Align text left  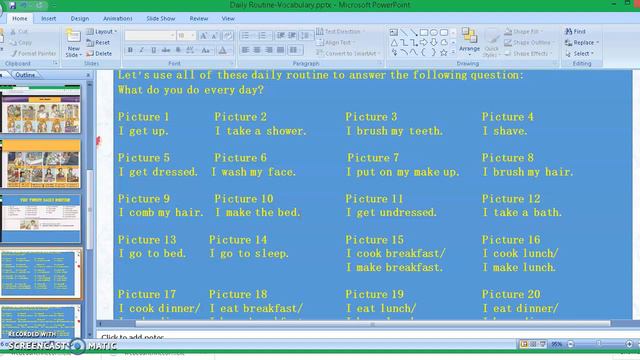pyautogui.click(x=245, y=50)
